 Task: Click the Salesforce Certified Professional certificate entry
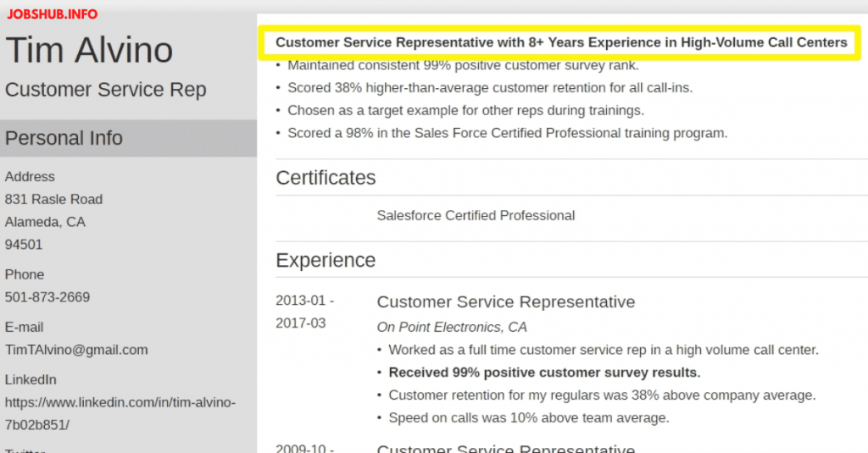point(476,216)
